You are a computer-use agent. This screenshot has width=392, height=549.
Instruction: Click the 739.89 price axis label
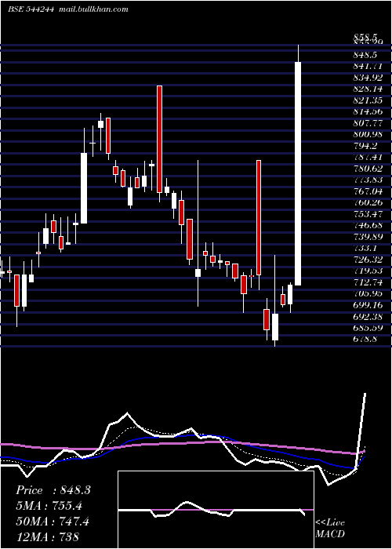[x=368, y=237]
